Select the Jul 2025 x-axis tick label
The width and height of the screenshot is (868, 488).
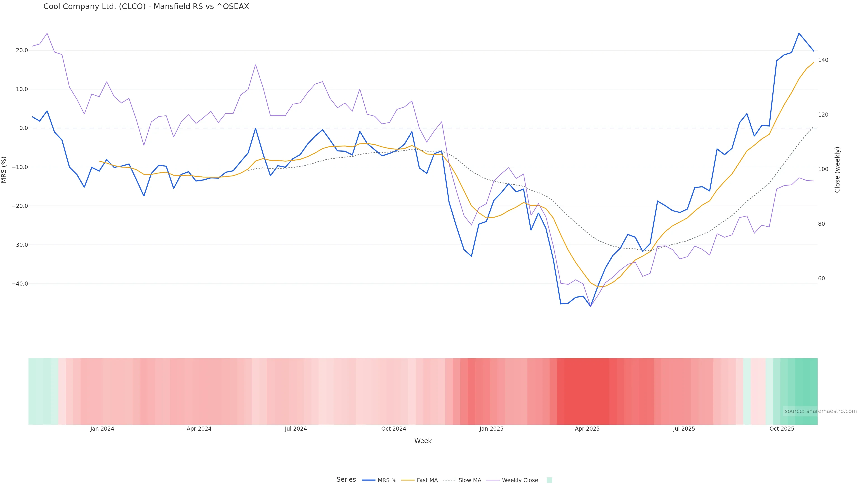pyautogui.click(x=684, y=429)
